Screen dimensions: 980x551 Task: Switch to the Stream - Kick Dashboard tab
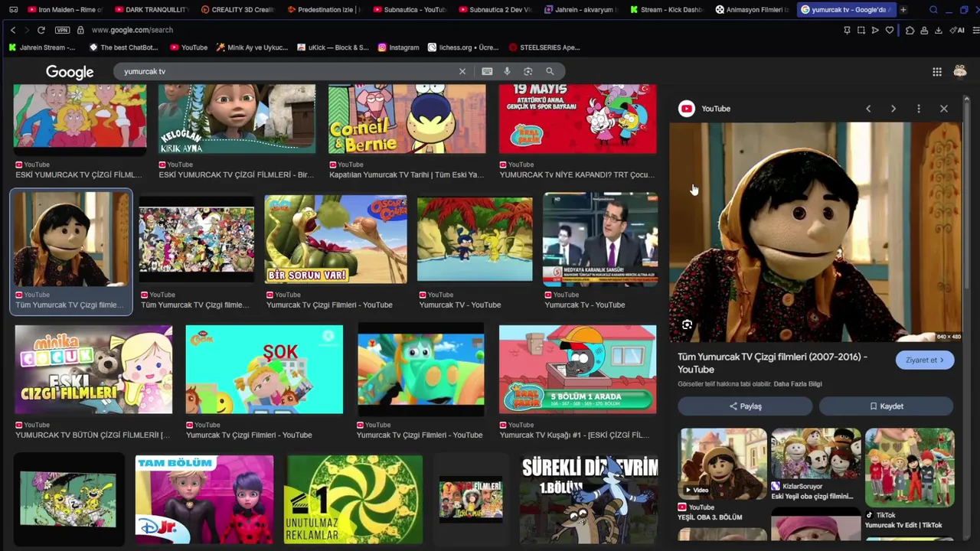coord(666,10)
